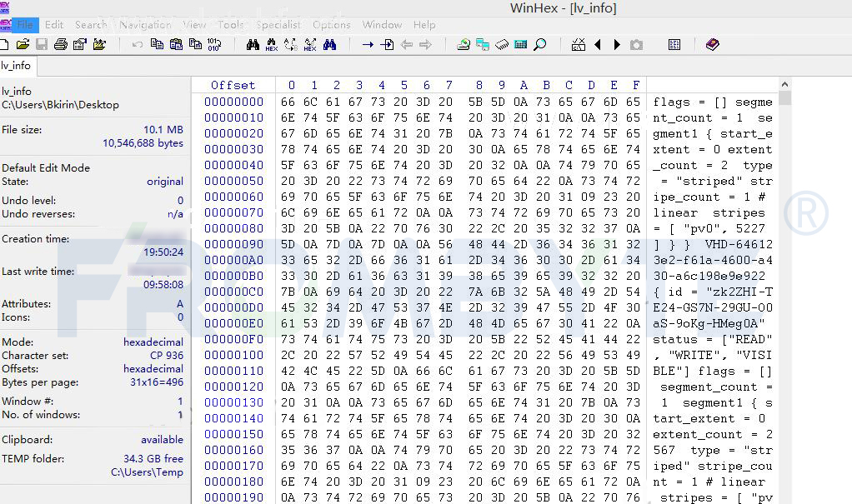Open the File menu
The width and height of the screenshot is (852, 504).
25,24
